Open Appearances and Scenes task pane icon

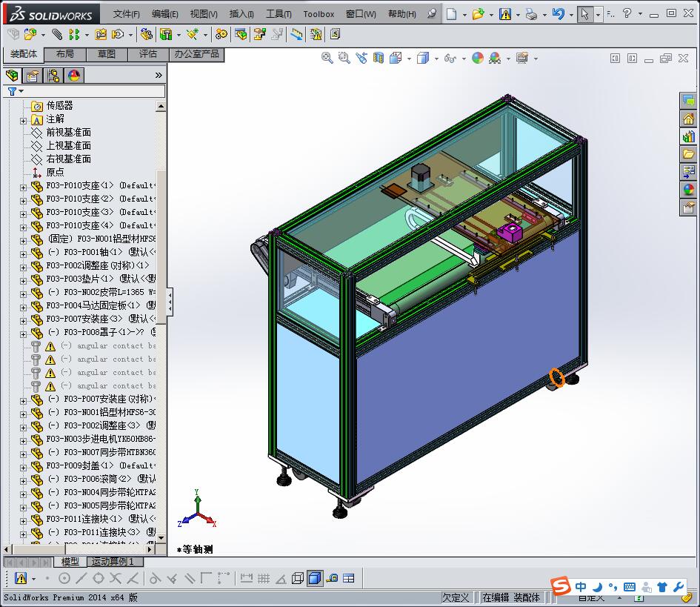click(x=688, y=190)
